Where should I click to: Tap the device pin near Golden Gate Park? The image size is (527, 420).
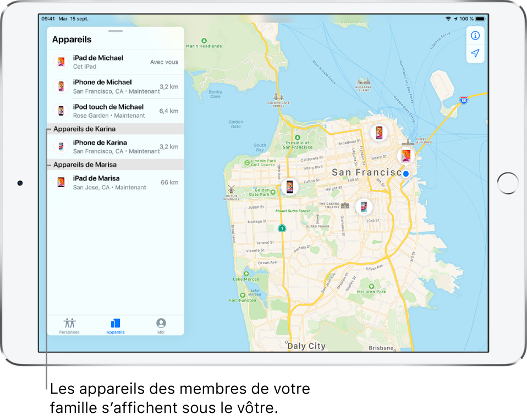[x=290, y=186]
